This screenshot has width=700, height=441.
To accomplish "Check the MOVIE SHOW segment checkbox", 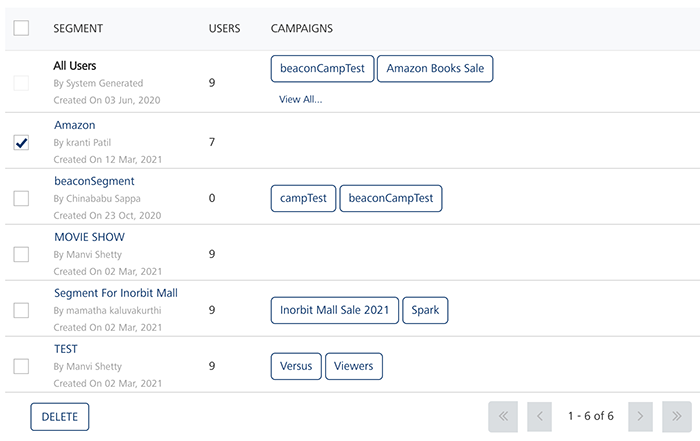I will 21,254.
